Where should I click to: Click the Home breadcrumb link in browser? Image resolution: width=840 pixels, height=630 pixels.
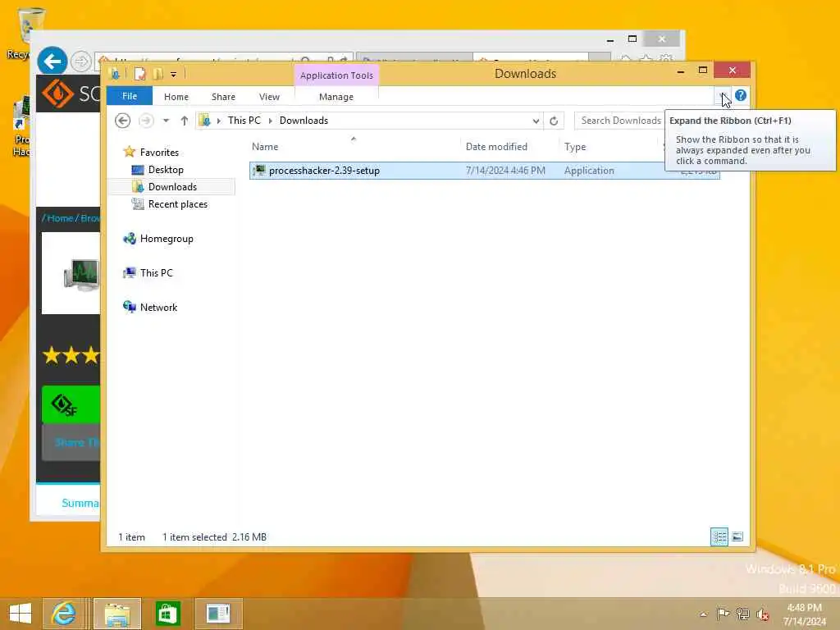(x=60, y=218)
